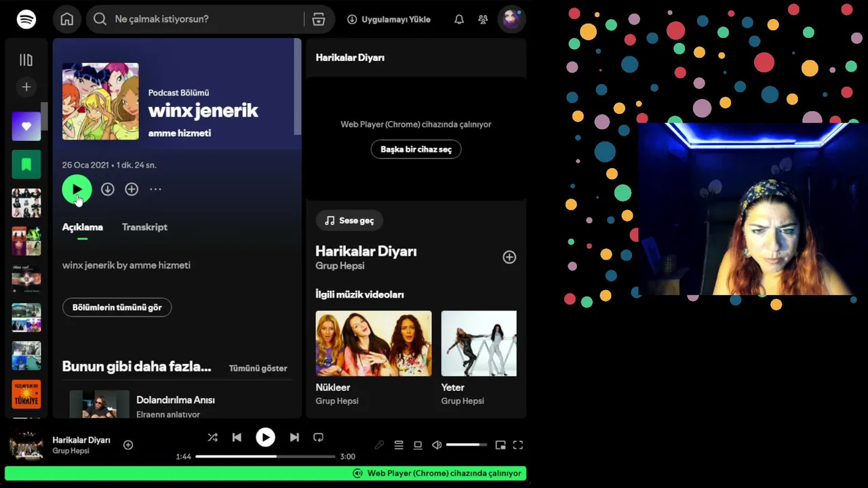Open the orange Türkiye playlist thumbnail

[26, 394]
